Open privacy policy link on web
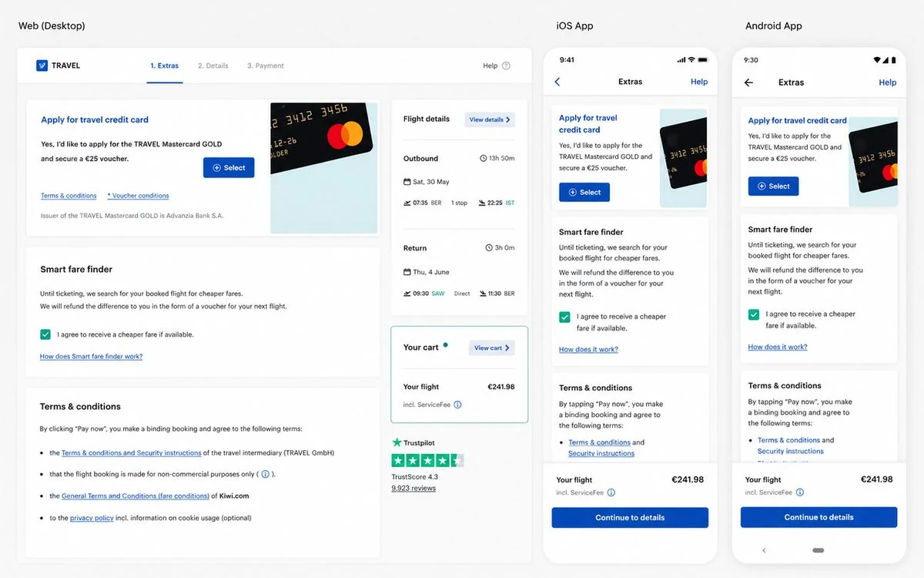924x578 pixels. 92,518
